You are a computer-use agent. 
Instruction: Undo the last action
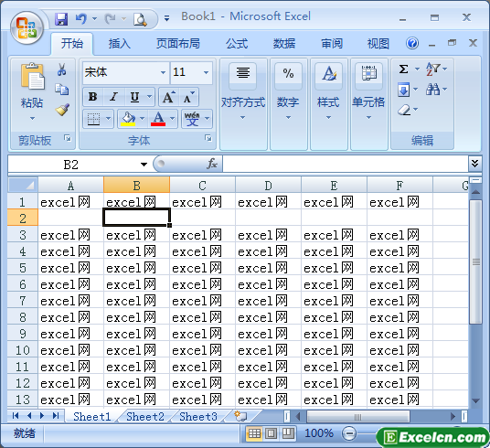click(81, 19)
